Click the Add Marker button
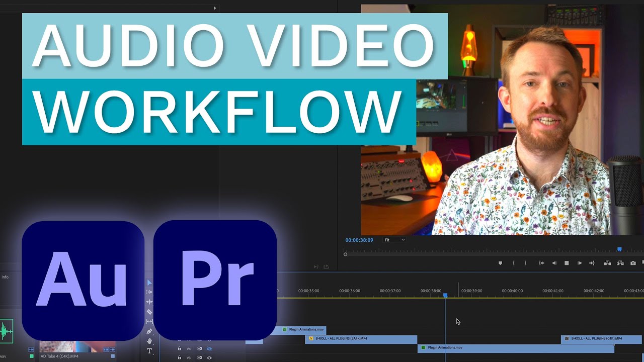 click(500, 263)
